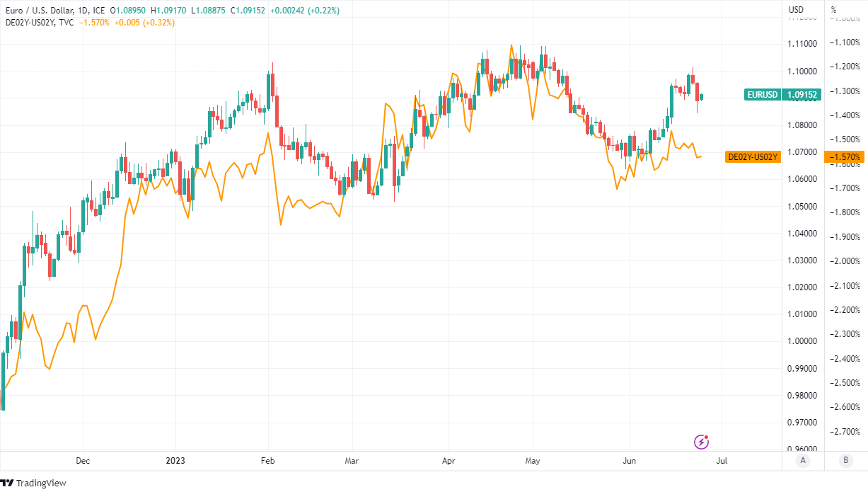
Task: Toggle auto scale with the A button
Action: point(802,460)
